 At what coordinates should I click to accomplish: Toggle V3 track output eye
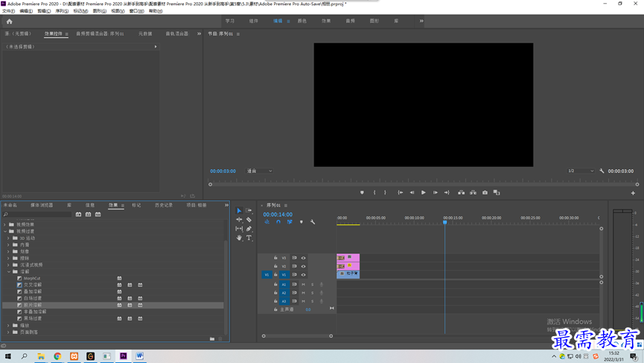click(304, 258)
